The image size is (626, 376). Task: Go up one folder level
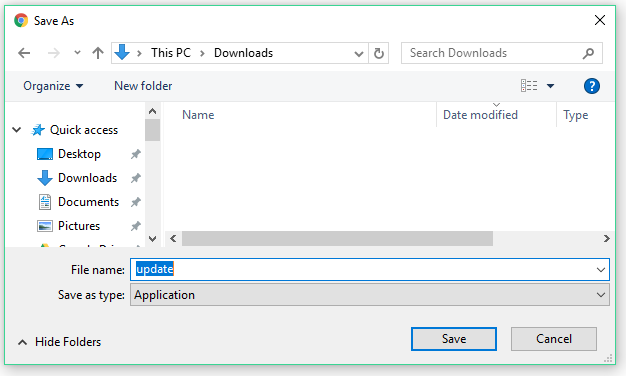pyautogui.click(x=98, y=53)
